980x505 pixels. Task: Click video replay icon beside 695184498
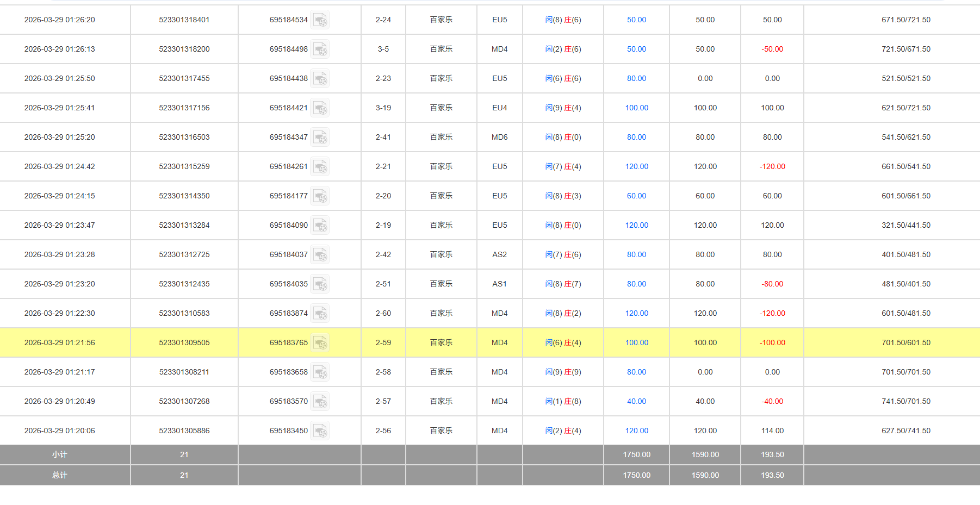pos(320,49)
